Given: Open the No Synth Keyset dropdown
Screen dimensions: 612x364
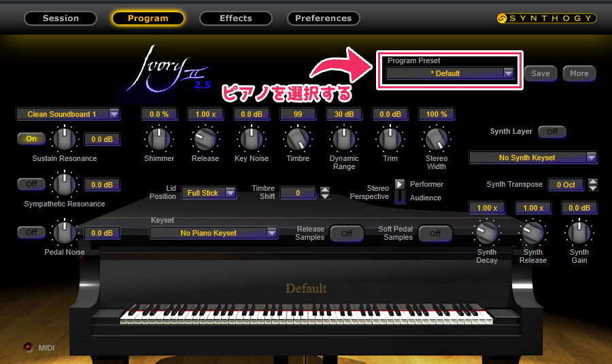Looking at the screenshot, I should pyautogui.click(x=533, y=158).
